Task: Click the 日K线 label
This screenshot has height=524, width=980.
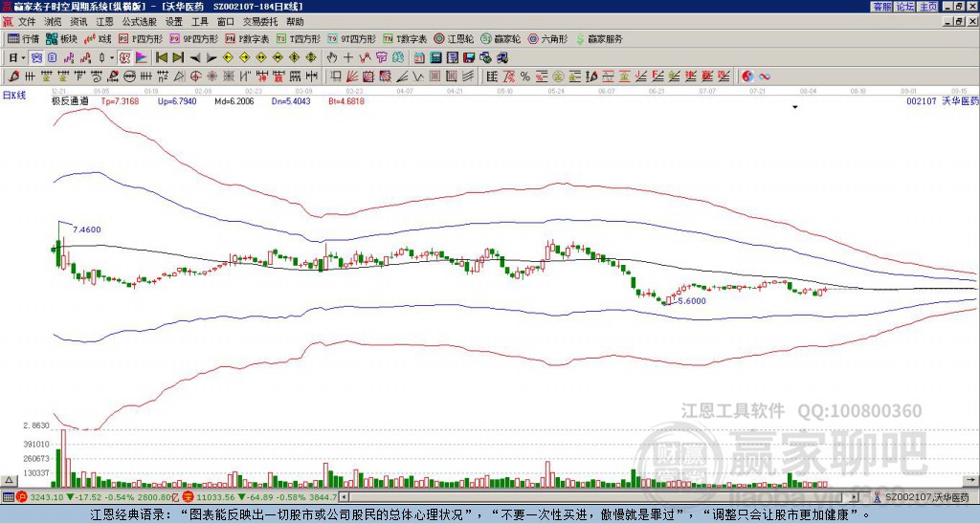Action: [x=14, y=96]
